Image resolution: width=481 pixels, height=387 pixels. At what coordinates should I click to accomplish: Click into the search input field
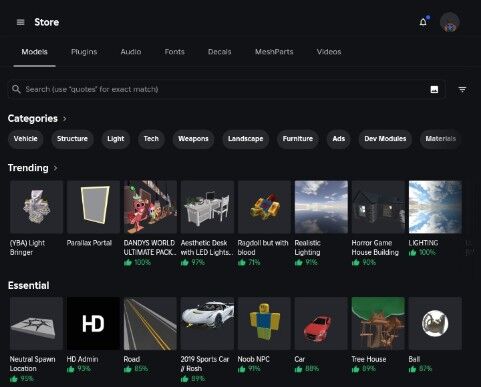point(227,89)
